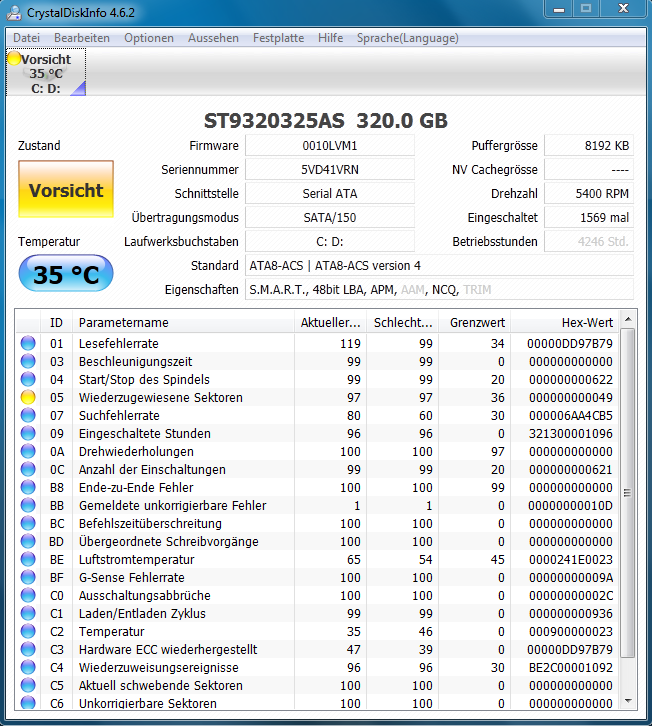The image size is (652, 726).
Task: Open the Festplatte menu
Action: (278, 38)
